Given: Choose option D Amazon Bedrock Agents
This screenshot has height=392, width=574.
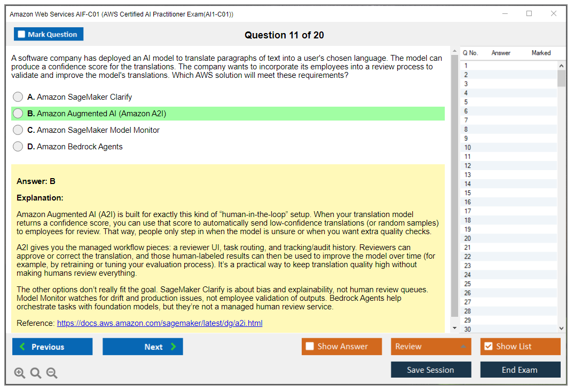Looking at the screenshot, I should tap(18, 147).
